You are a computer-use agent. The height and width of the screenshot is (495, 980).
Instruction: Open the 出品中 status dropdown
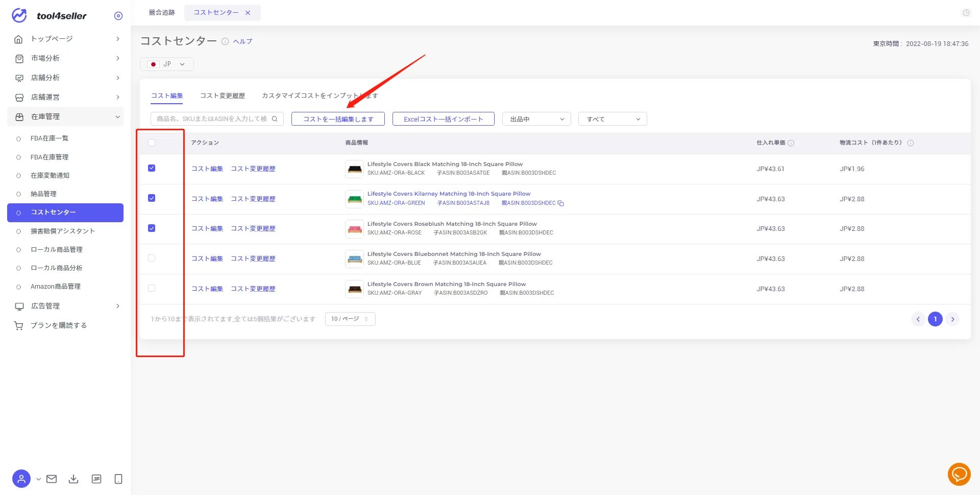tap(536, 119)
